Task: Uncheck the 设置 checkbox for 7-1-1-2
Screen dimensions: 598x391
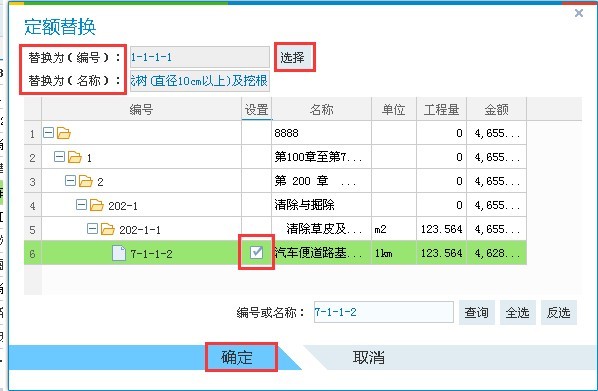Action: (256, 252)
